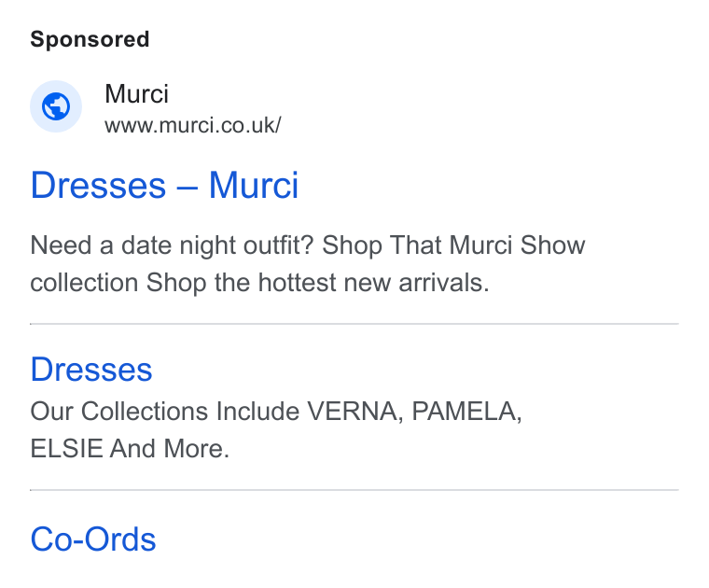Open the 'Co-Ords' sitelink

pos(93,539)
